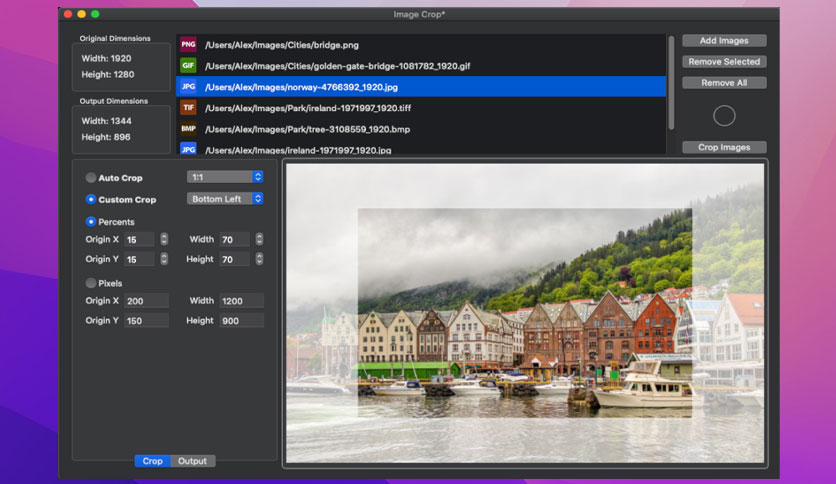Click the PNG icon beside bridge.png

coord(188,44)
